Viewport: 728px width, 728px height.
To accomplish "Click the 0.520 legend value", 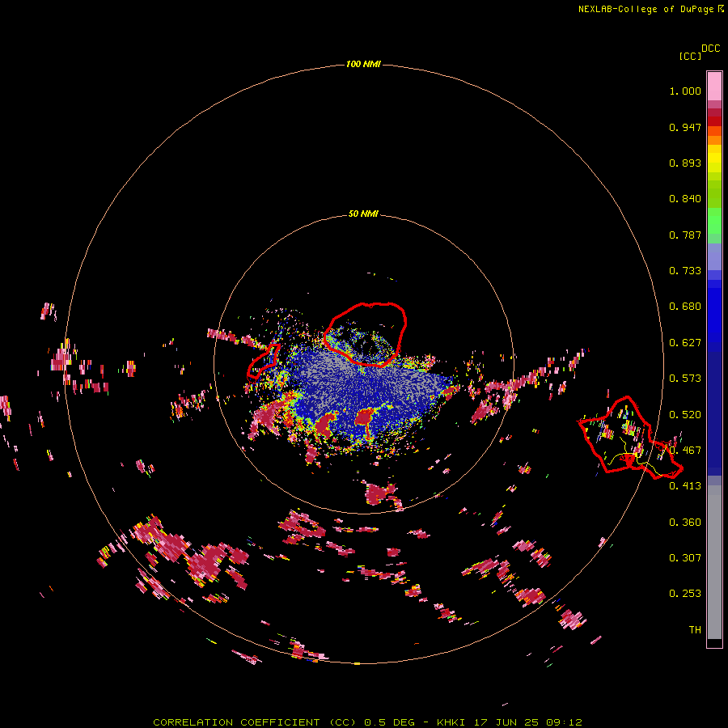I will click(685, 415).
